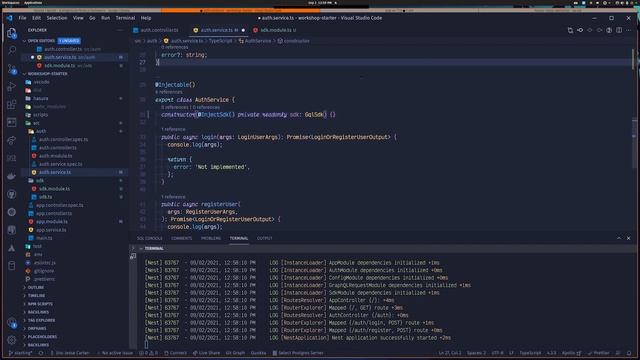The width and height of the screenshot is (640, 360).
Task: Open the Live Share view in activity bar
Action: pos(11,140)
